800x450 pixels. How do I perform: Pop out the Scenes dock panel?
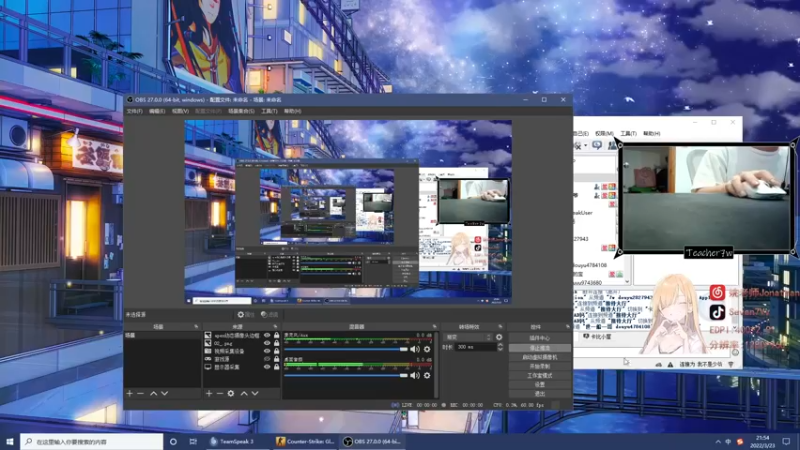click(196, 327)
